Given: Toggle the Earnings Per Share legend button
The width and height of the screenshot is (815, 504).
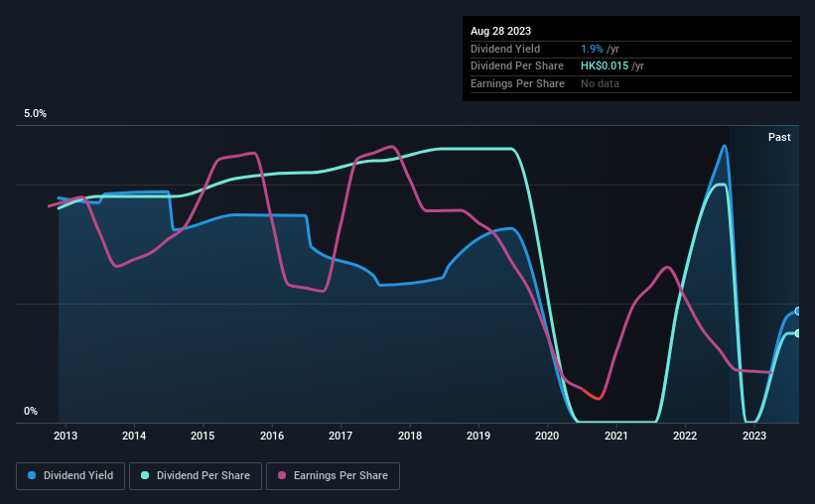Looking at the screenshot, I should point(334,476).
